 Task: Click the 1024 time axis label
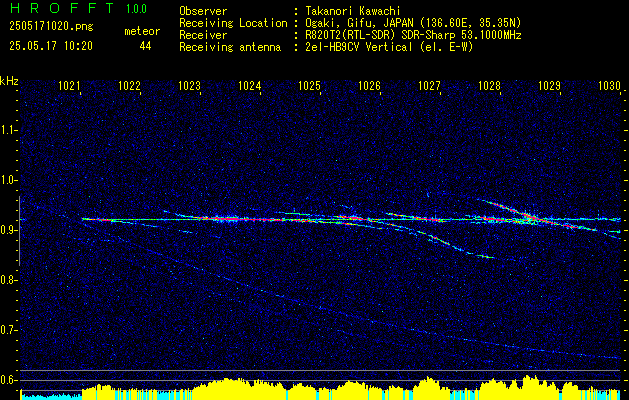pyautogui.click(x=250, y=85)
